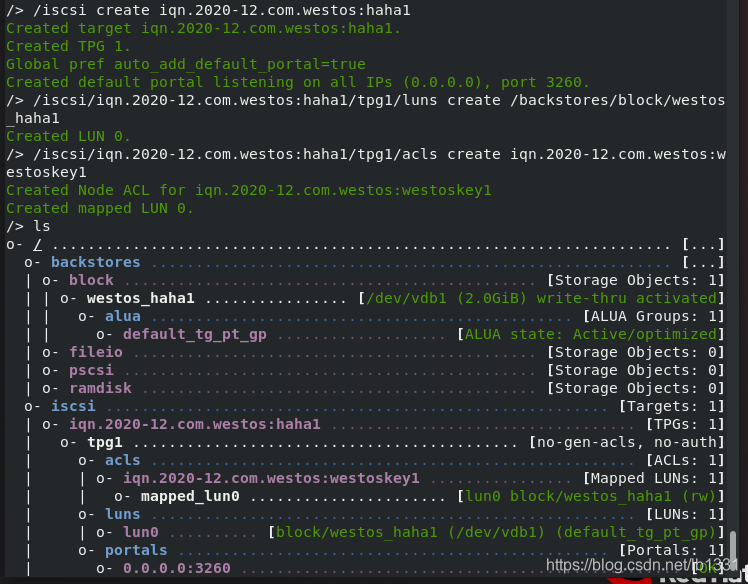
Task: Select the "/> ls" command line
Action: point(28,226)
